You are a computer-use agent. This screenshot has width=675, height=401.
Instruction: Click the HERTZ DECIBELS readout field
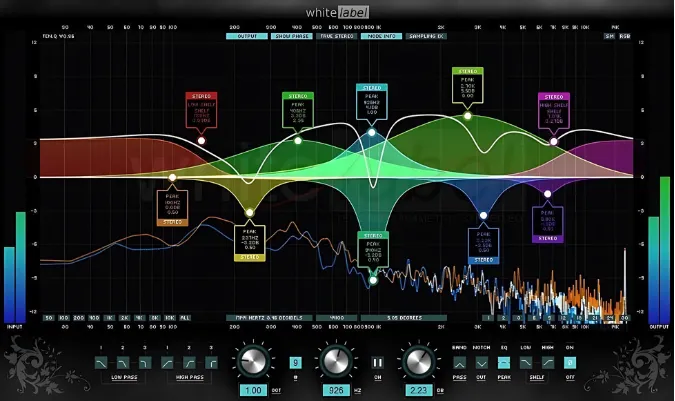[x=269, y=318]
